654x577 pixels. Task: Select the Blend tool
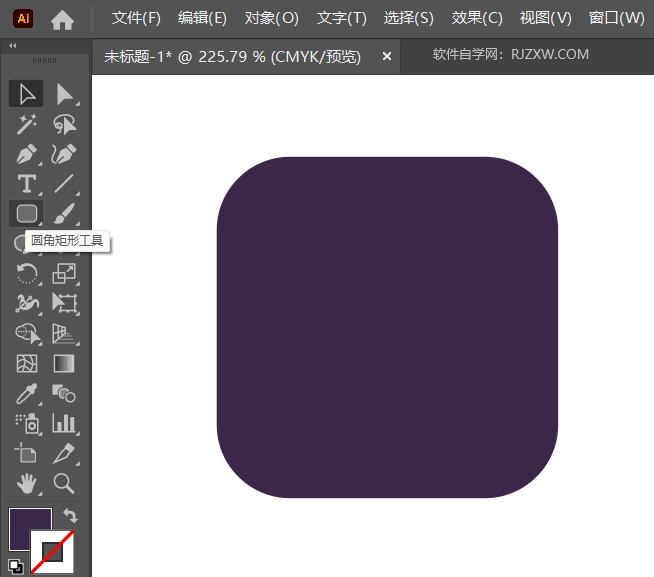coord(64,393)
